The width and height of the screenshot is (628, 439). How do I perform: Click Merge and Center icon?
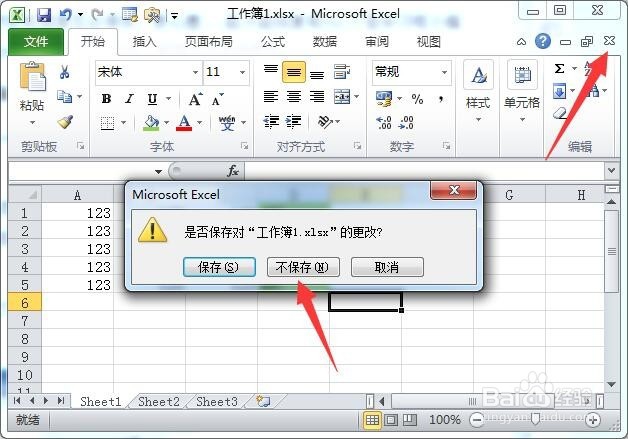[x=342, y=97]
